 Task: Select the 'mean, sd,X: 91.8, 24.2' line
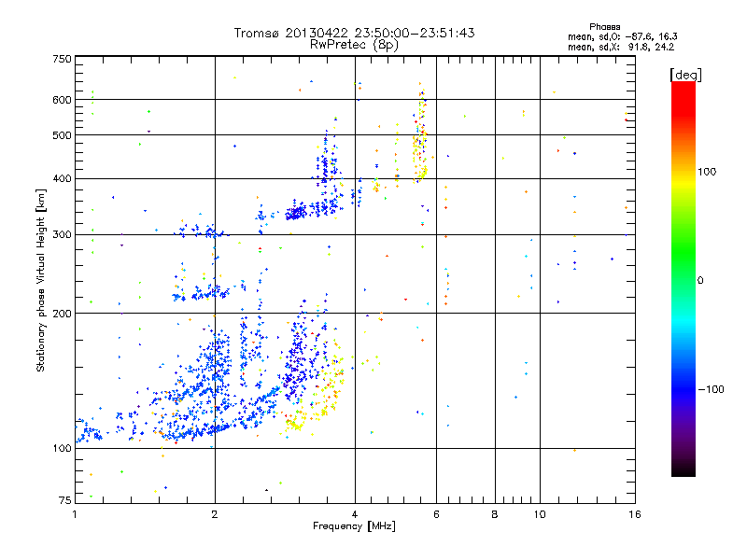coord(621,48)
